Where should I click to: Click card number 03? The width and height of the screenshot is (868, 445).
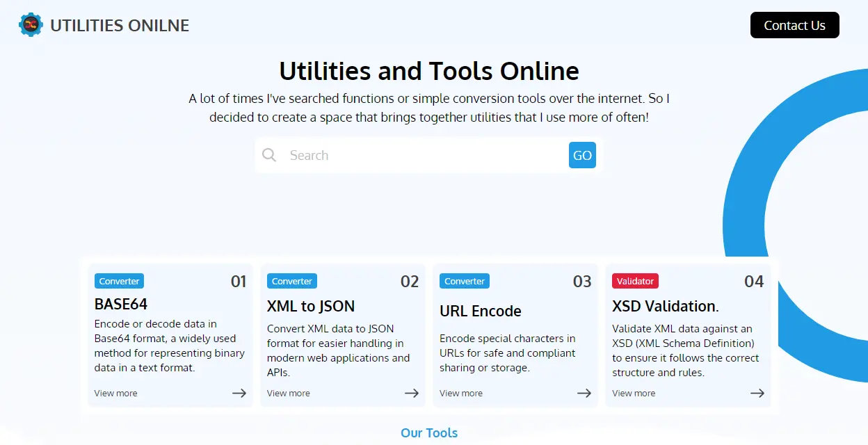[582, 282]
